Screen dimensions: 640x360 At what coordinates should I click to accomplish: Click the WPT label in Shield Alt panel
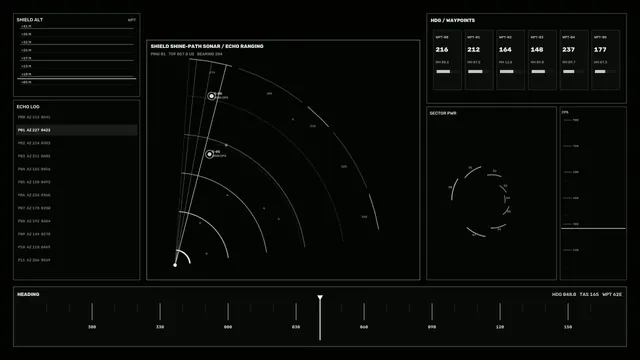coord(132,20)
